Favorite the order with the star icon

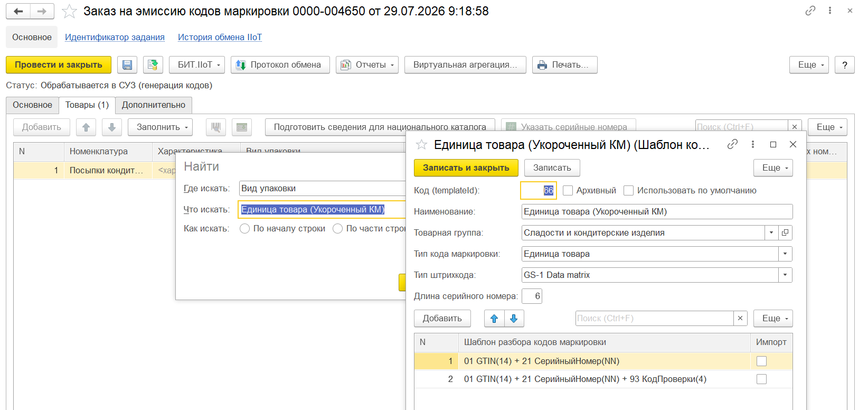pyautogui.click(x=69, y=11)
